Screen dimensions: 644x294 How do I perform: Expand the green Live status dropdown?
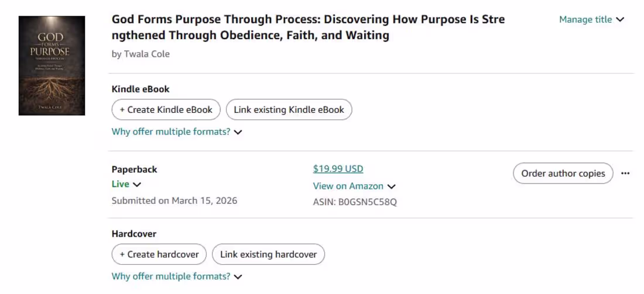[121, 184]
